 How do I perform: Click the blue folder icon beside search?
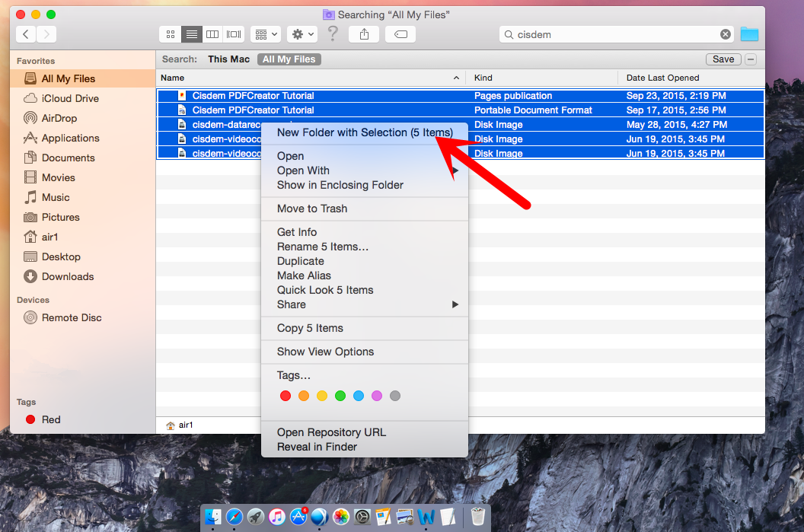coord(749,34)
